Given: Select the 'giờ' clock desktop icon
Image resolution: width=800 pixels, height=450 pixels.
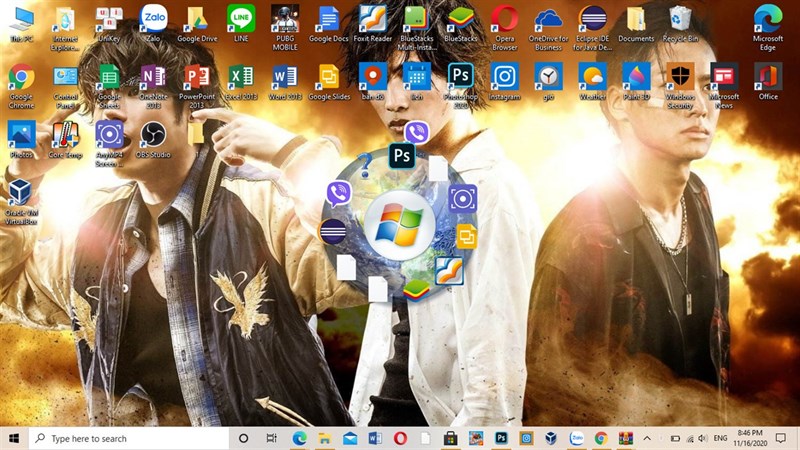Looking at the screenshot, I should [548, 83].
